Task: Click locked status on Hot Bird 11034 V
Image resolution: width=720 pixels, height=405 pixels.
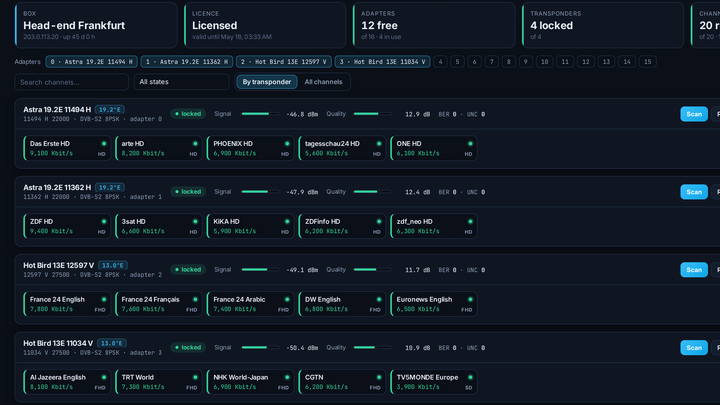Action: pos(188,348)
